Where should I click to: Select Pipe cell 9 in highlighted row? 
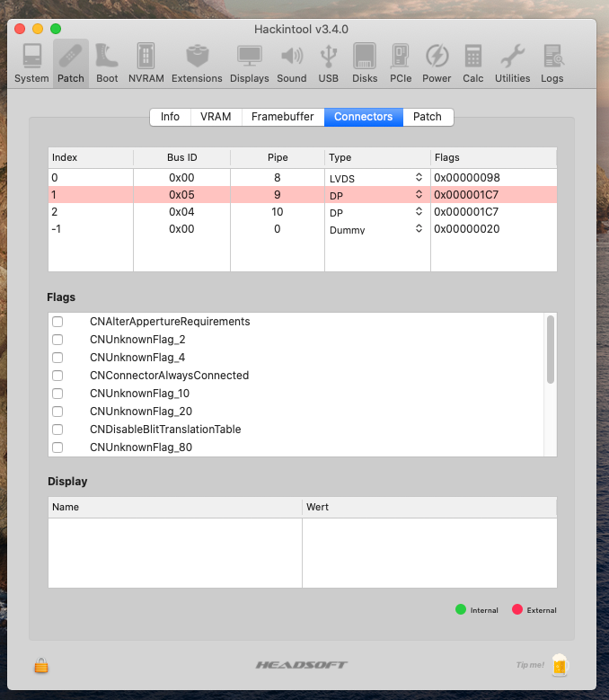click(277, 195)
